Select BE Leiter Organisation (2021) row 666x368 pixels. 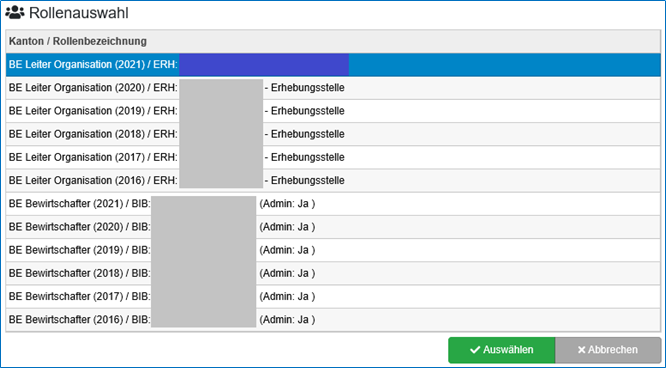click(333, 65)
